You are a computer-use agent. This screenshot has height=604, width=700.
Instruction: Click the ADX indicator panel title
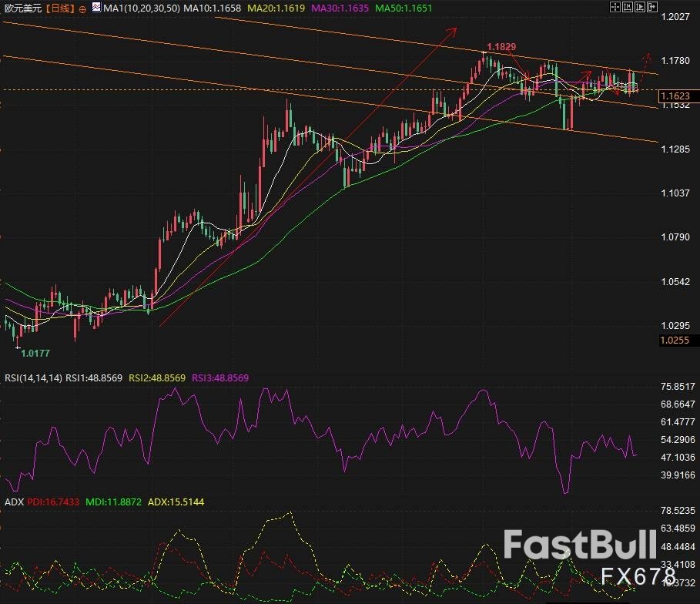pos(13,502)
